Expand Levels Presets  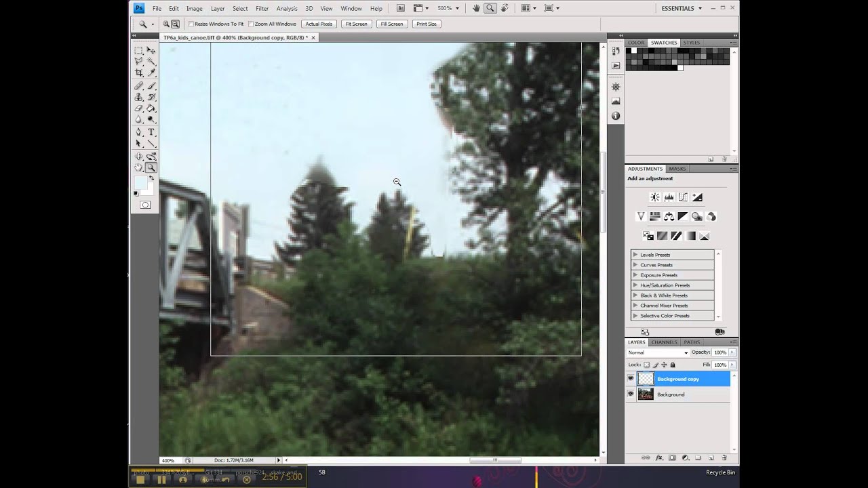[635, 255]
